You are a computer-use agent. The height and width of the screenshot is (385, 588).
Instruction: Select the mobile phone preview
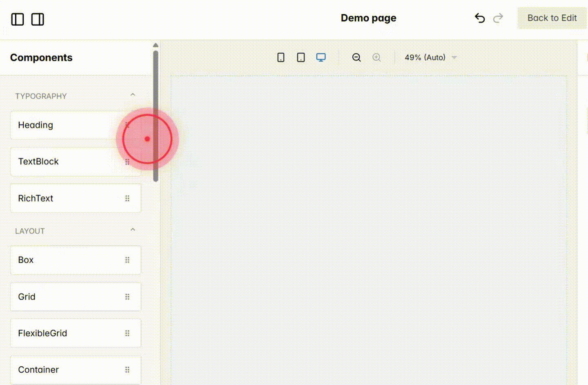(281, 58)
